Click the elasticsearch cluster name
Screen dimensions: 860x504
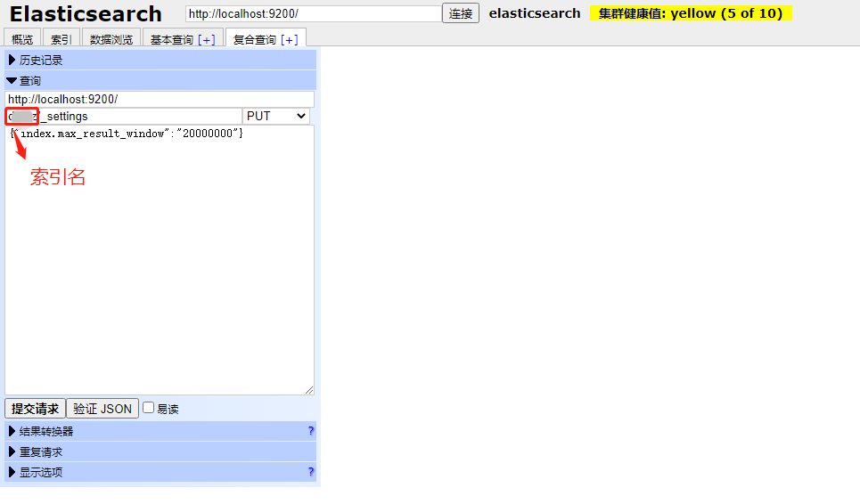[535, 13]
